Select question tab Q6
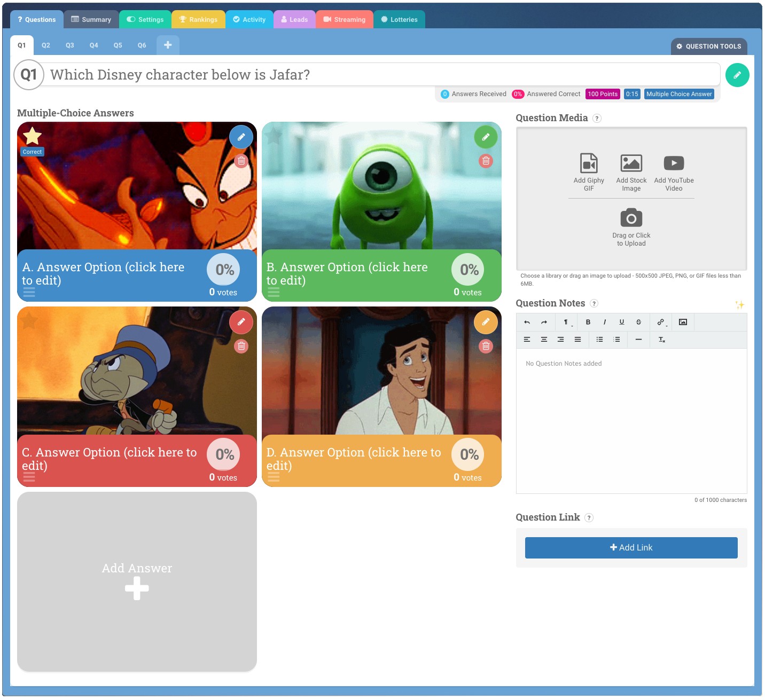The height and width of the screenshot is (700, 765). point(142,45)
